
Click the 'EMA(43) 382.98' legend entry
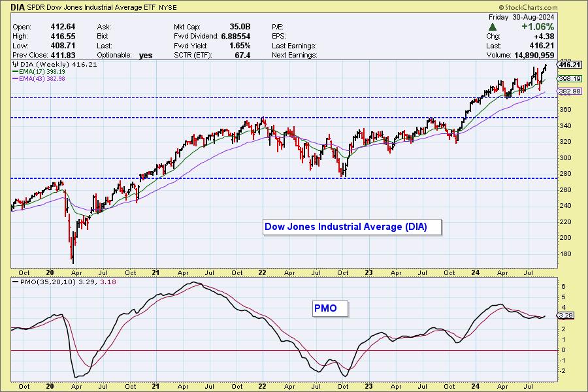[x=39, y=79]
